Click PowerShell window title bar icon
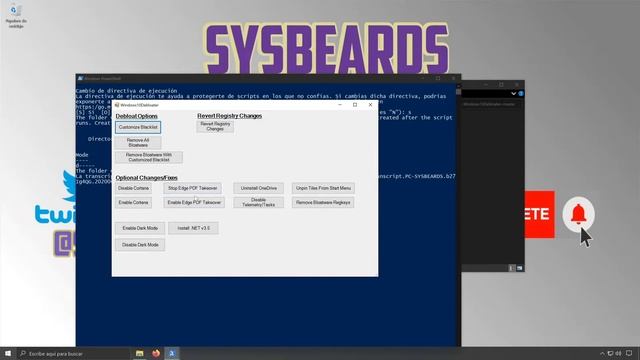The height and width of the screenshot is (360, 640). tap(80, 78)
